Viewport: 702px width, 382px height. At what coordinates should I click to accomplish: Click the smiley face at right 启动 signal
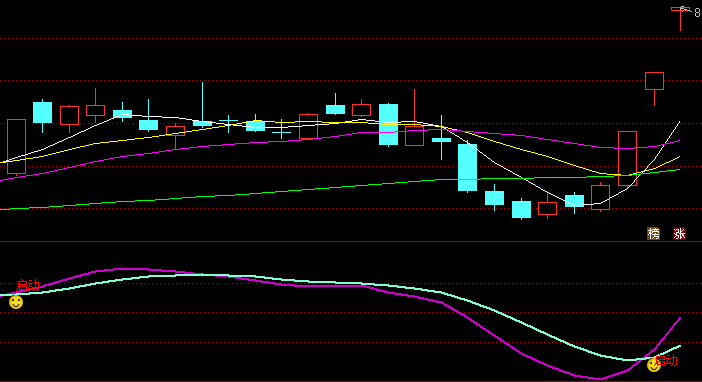click(x=653, y=365)
